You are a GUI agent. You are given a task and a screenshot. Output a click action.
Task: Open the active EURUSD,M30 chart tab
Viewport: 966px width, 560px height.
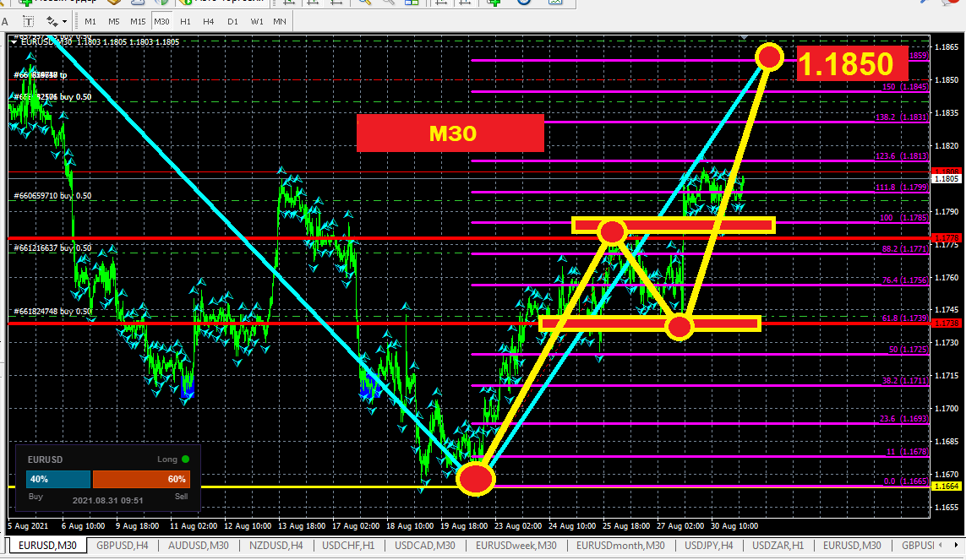coord(47,546)
